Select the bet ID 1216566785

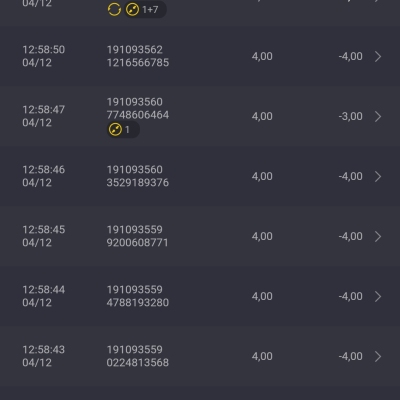click(138, 63)
